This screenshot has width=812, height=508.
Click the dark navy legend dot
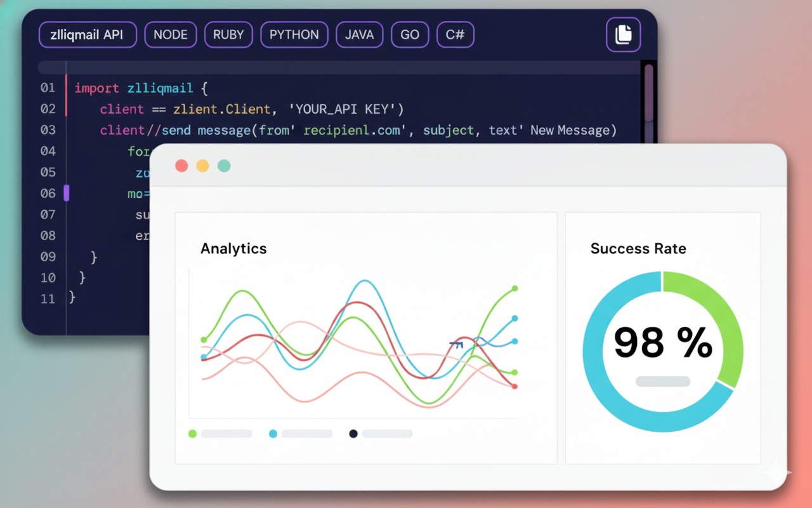(x=353, y=434)
